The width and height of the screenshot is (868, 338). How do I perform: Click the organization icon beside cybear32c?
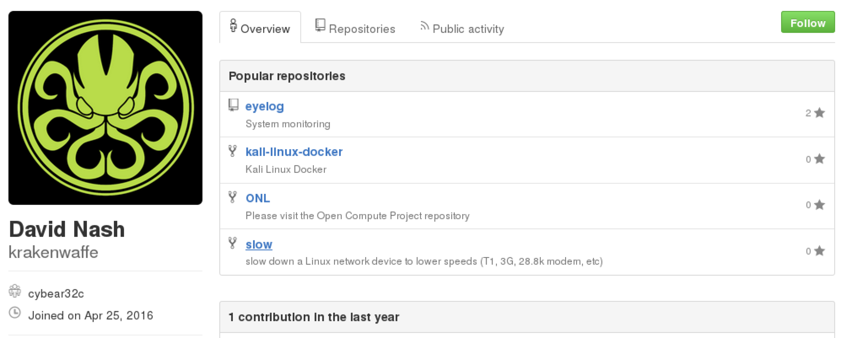pyautogui.click(x=15, y=291)
